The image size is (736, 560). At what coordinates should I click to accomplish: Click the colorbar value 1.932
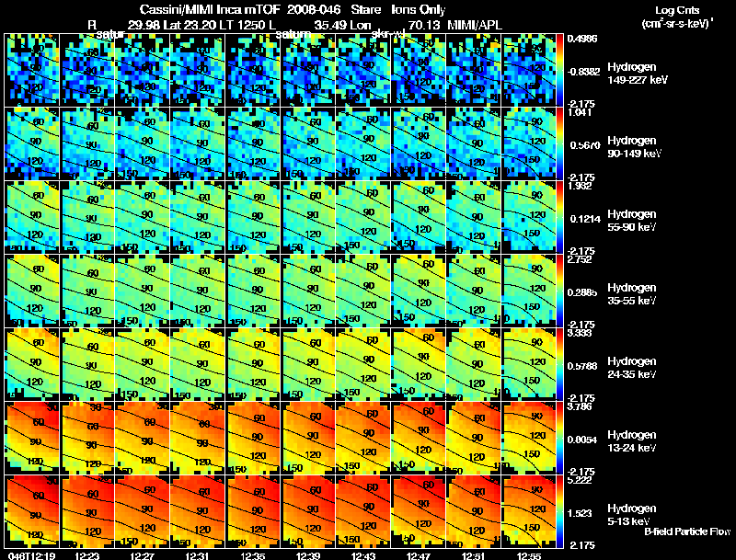[x=580, y=186]
